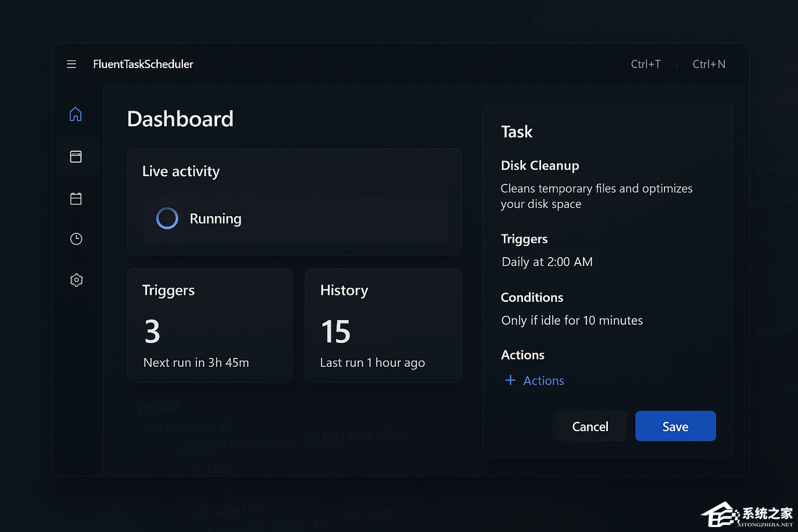798x532 pixels.
Task: Open the history clock icon in sidebar
Action: pos(76,239)
